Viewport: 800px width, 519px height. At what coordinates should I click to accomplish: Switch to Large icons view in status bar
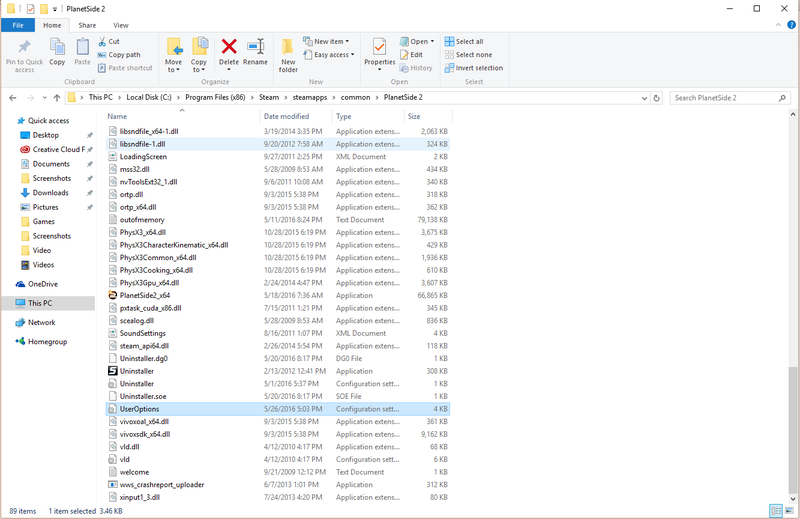(x=790, y=511)
